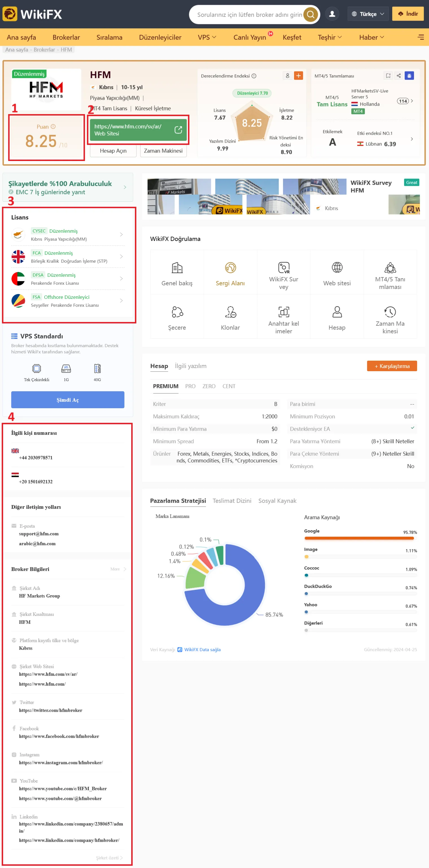This screenshot has height=868, width=429.
Task: Click the Zaman Makinesi button under website link
Action: coord(163,151)
